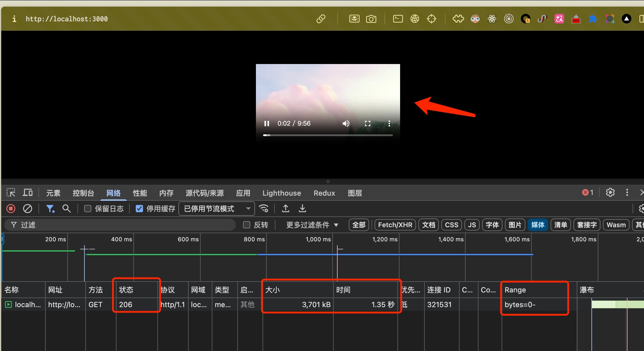Image resolution: width=644 pixels, height=351 pixels.
Task: Uncheck the 停用缓存 checkbox
Action: pos(139,209)
